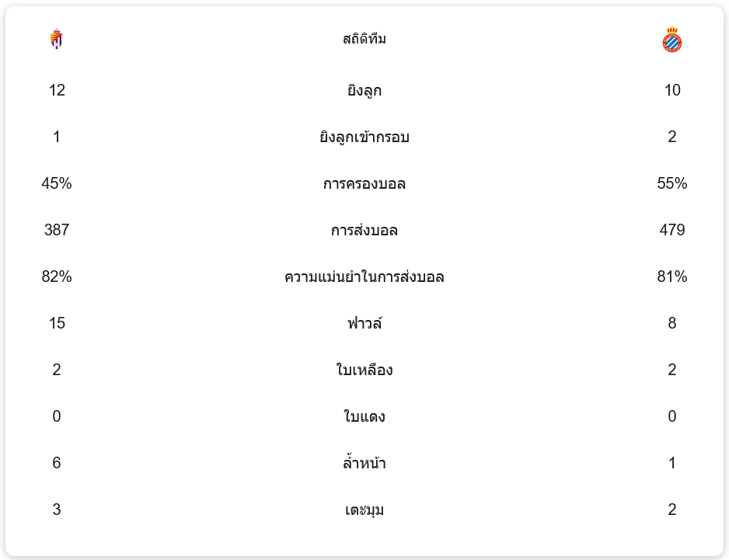Select the 479 passes value
This screenshot has height=560, width=729.
click(x=671, y=230)
